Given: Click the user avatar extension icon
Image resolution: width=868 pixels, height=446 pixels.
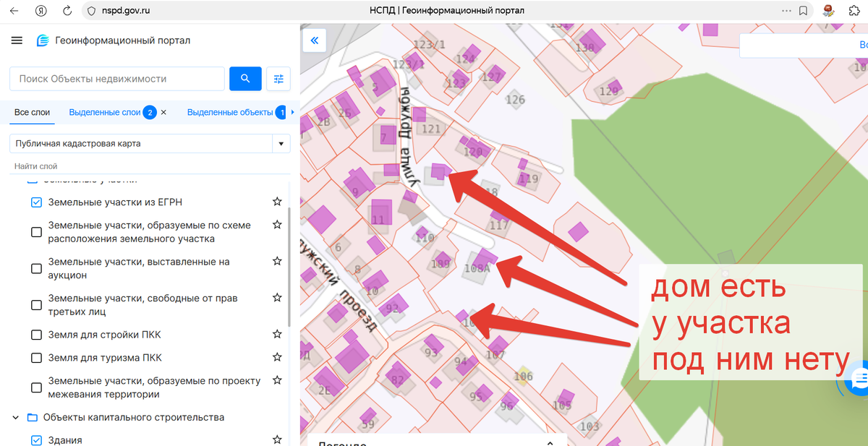Looking at the screenshot, I should point(829,11).
